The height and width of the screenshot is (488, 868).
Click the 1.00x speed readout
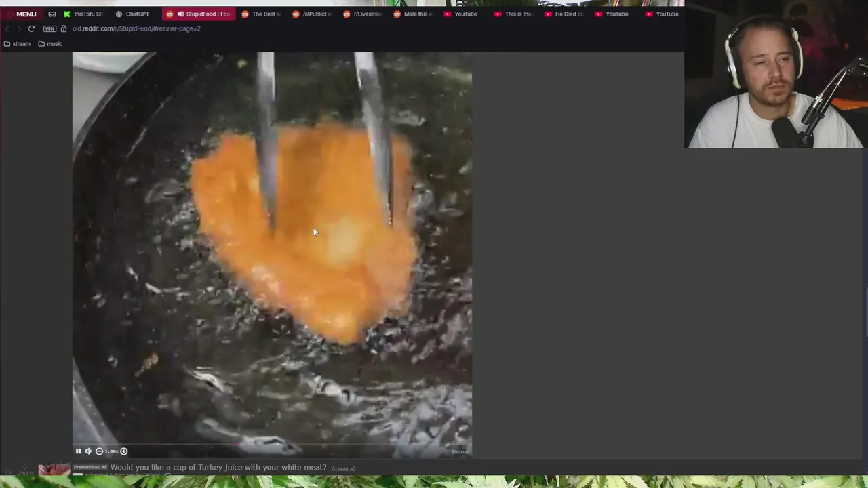tap(111, 451)
